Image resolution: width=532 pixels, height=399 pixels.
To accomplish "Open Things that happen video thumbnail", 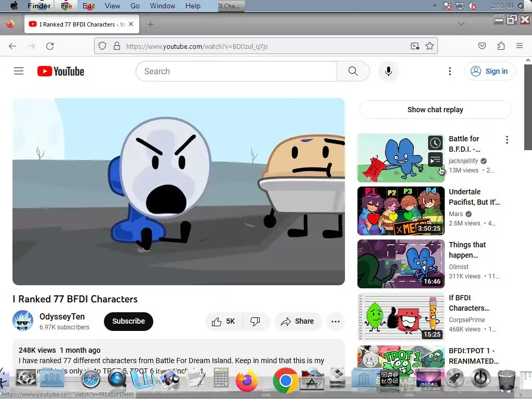I will point(401,263).
